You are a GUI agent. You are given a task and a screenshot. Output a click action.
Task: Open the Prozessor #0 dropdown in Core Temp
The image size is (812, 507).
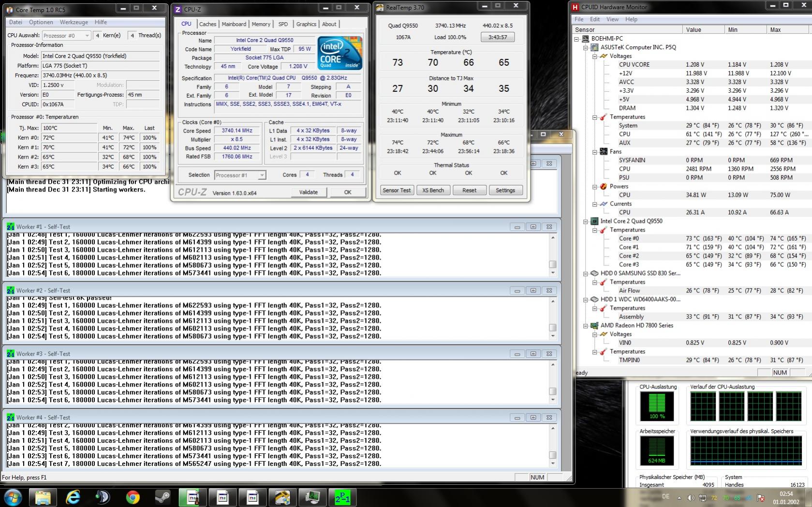click(66, 35)
